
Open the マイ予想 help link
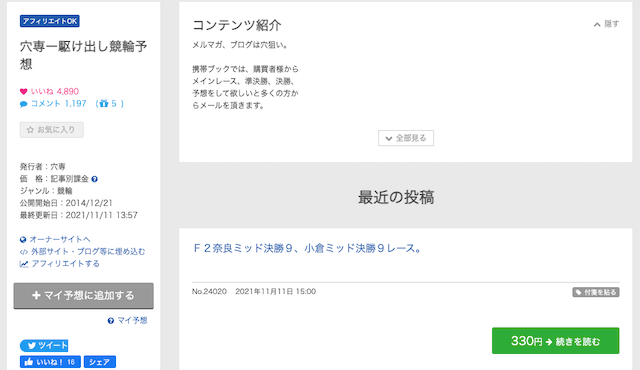click(132, 321)
